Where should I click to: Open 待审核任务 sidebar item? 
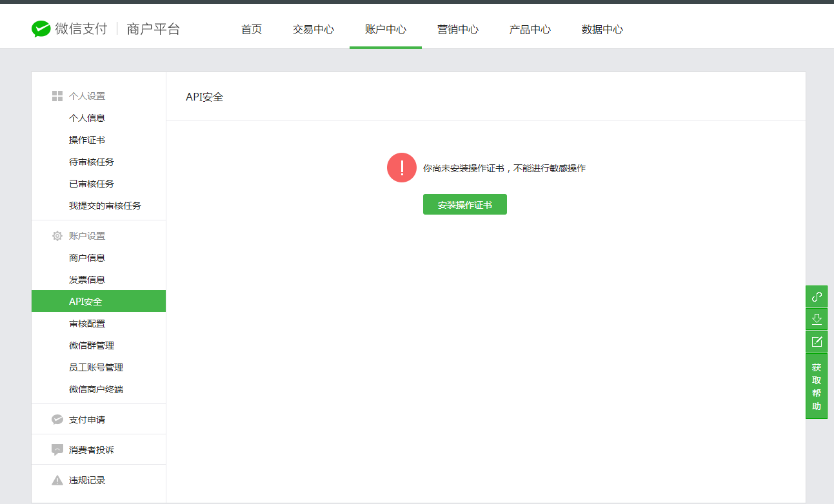click(x=92, y=162)
